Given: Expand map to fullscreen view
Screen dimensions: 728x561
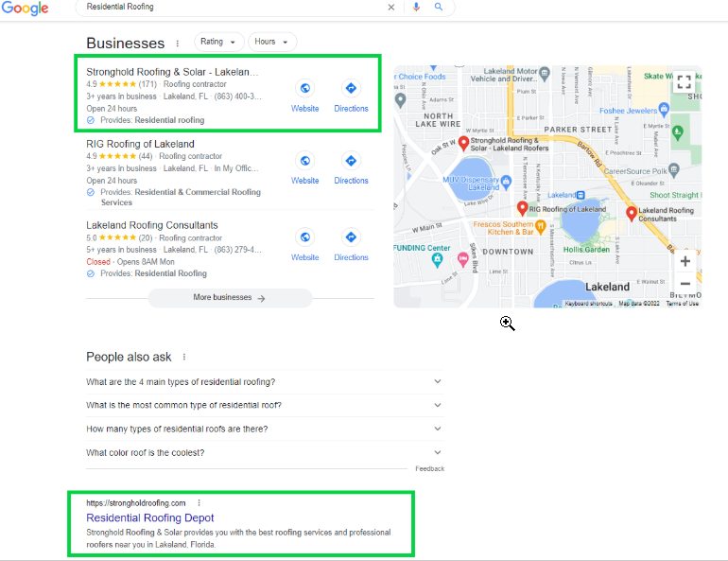Looking at the screenshot, I should click(684, 82).
